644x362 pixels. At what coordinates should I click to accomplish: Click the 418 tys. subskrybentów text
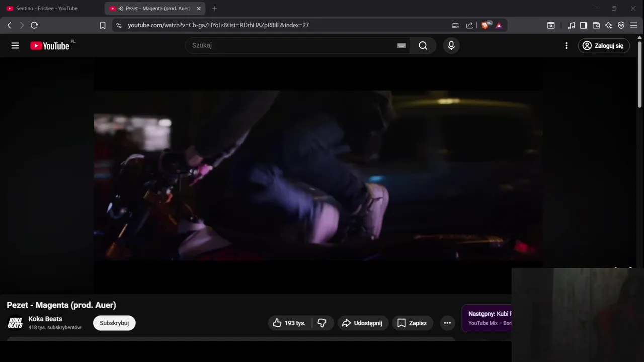[x=55, y=328]
